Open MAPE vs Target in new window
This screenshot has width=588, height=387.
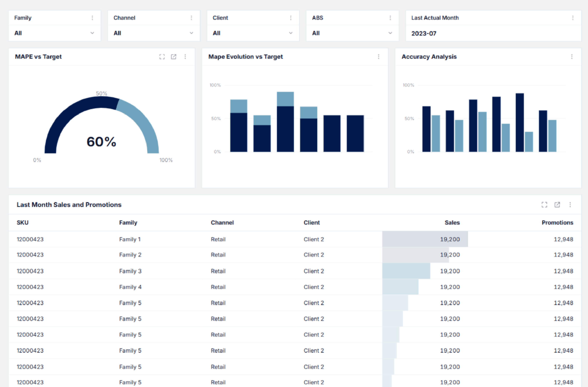(174, 57)
